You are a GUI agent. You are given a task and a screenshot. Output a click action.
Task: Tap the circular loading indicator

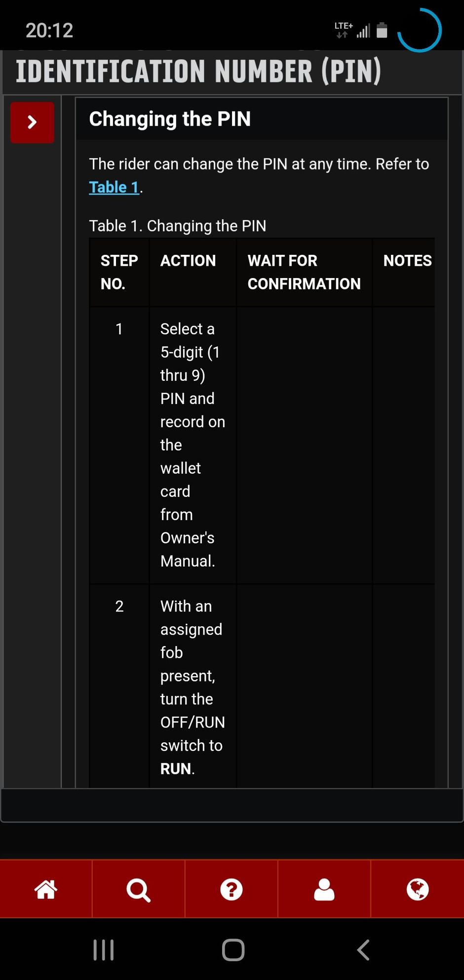(419, 30)
